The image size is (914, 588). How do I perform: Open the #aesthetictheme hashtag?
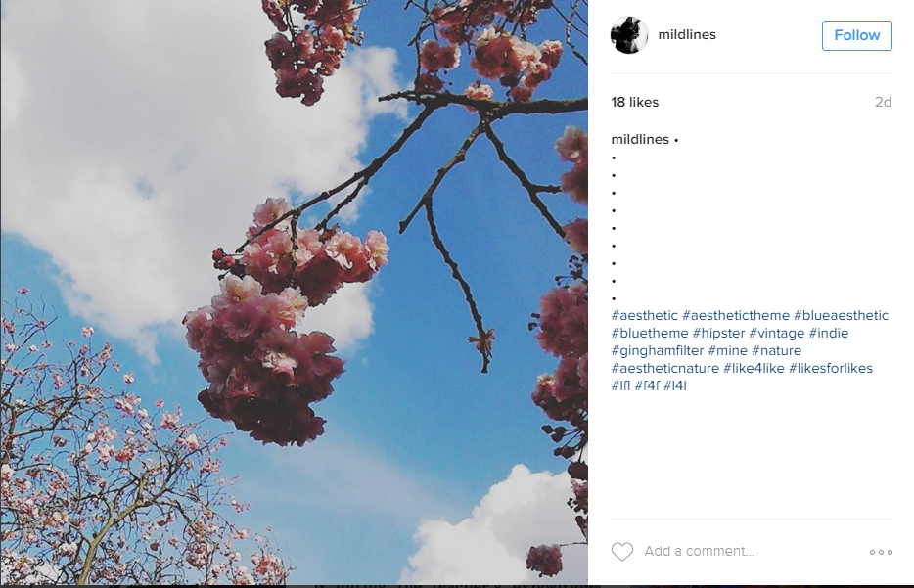point(736,315)
